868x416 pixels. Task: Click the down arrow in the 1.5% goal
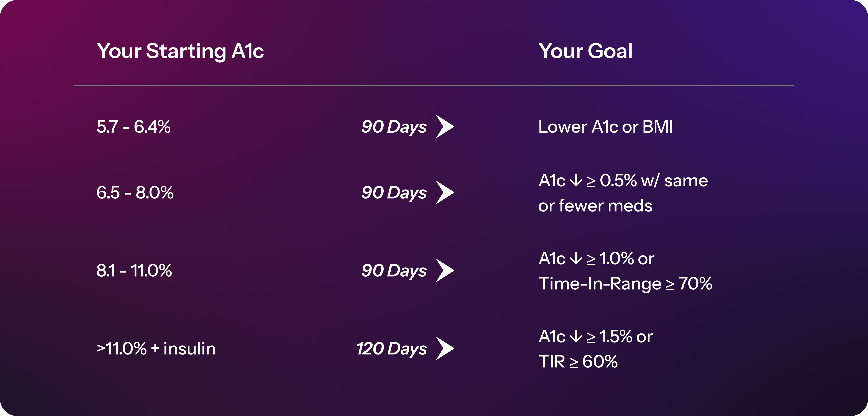pyautogui.click(x=576, y=336)
